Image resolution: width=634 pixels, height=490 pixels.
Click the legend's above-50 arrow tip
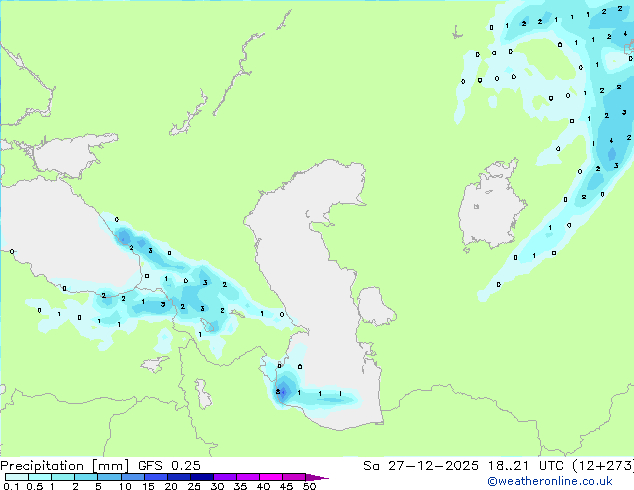[x=317, y=478]
